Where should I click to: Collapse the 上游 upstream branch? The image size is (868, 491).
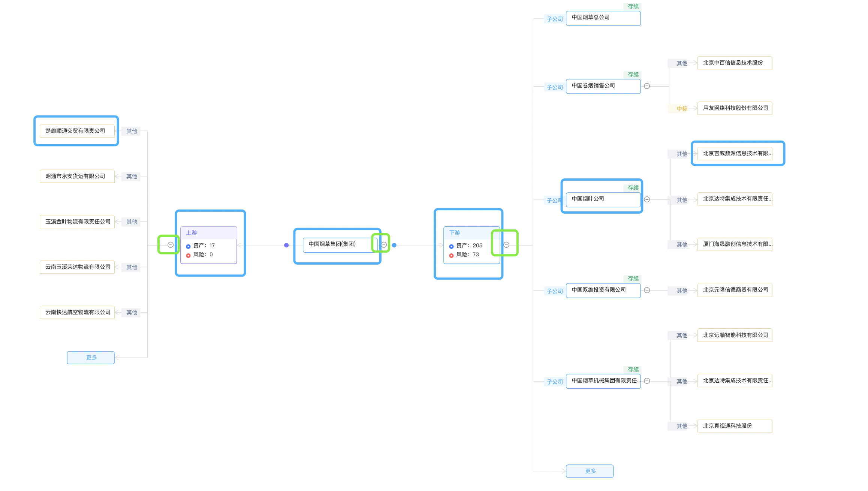point(171,245)
